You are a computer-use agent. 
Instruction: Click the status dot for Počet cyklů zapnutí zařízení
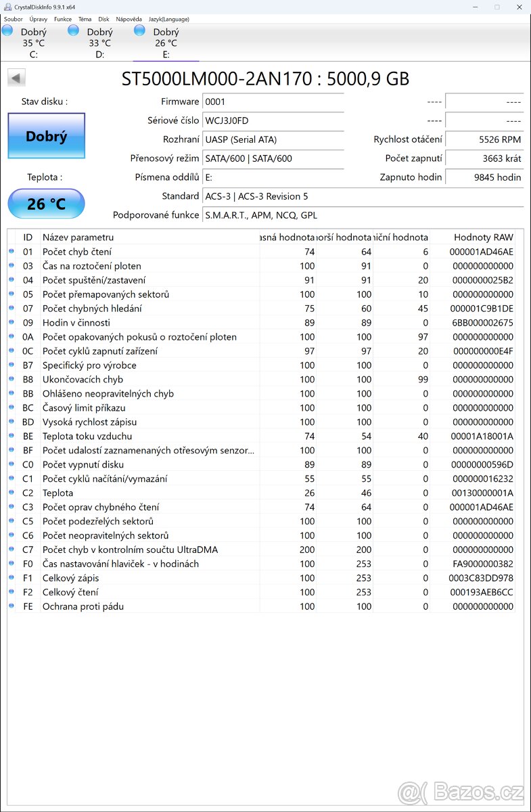[11, 351]
